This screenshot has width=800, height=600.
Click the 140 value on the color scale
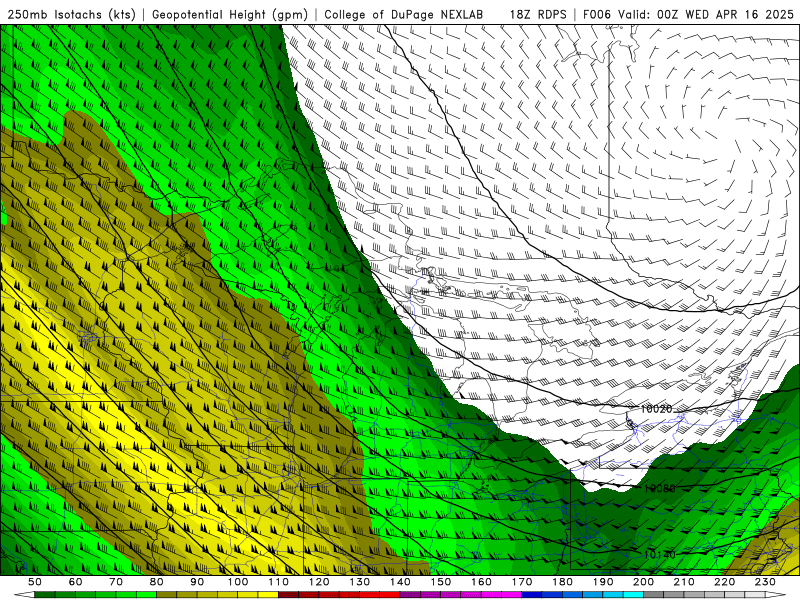400,582
